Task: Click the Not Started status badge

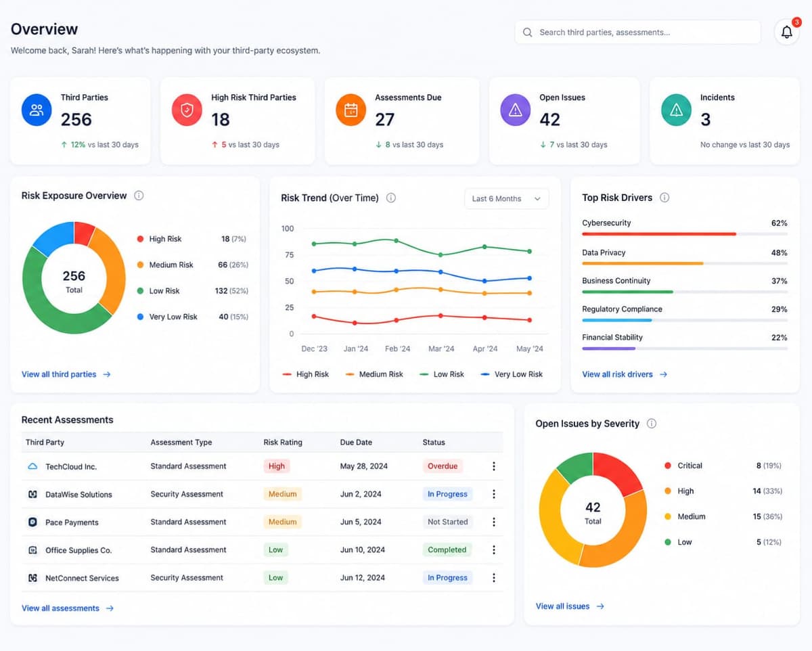Action: [x=447, y=522]
